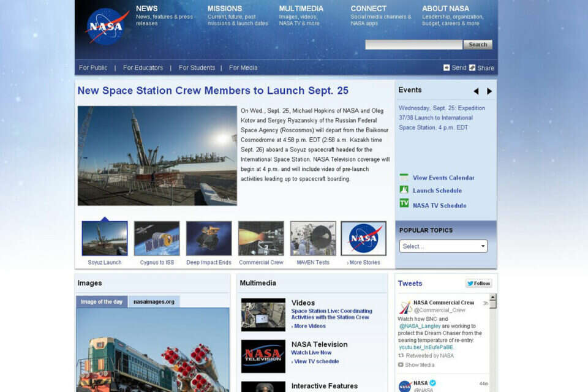Screen dimensions: 588x392
Task: Select the Cygnus to ISS story thumbnail
Action: tap(157, 238)
